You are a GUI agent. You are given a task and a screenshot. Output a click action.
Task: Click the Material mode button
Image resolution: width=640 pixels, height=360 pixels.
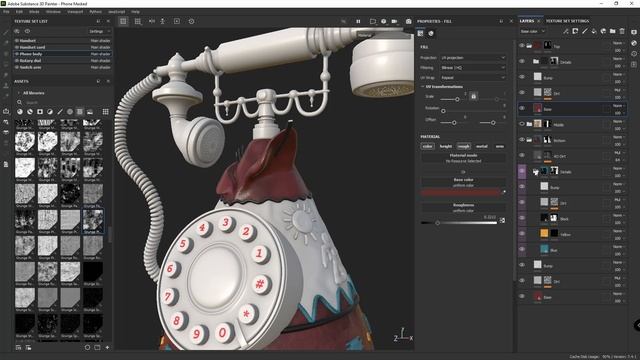coord(463,158)
